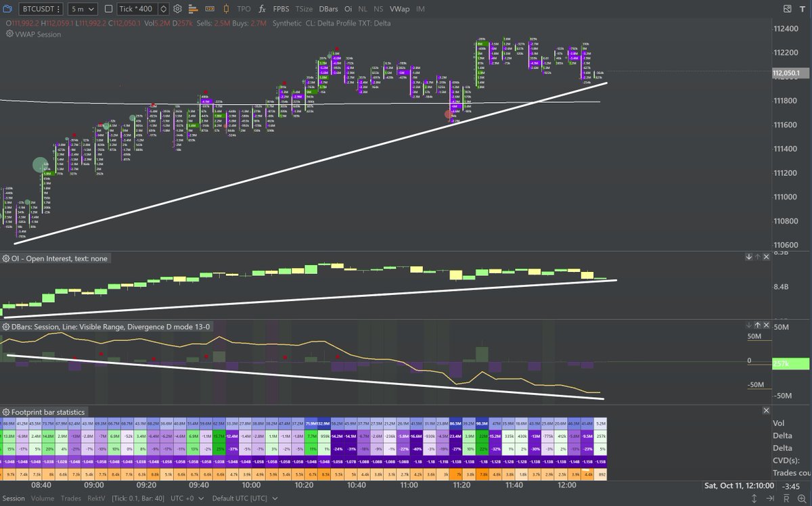Click the 10:00 time axis label

tap(252, 486)
